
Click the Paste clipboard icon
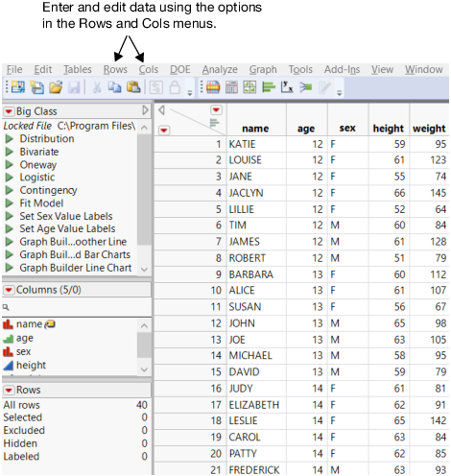pos(133,87)
